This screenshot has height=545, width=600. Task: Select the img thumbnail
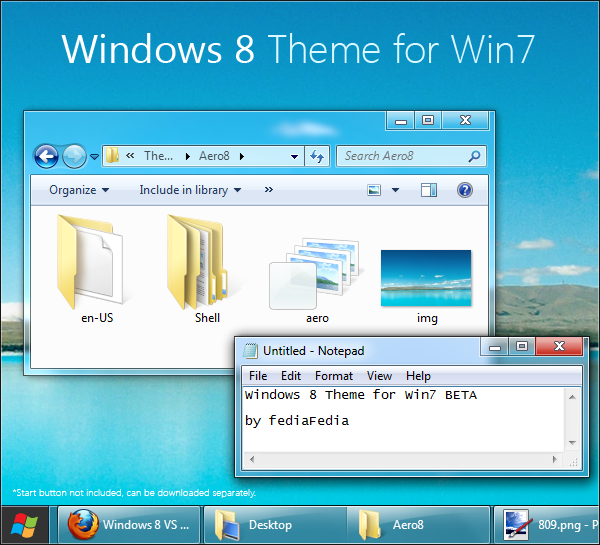426,278
